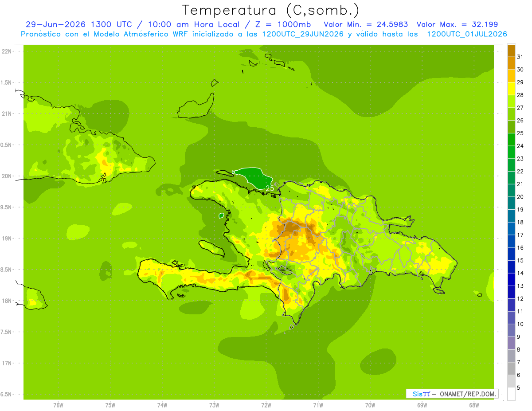Click the longitude label "72W"
Viewport: 532px width, 411px height.
(x=266, y=405)
